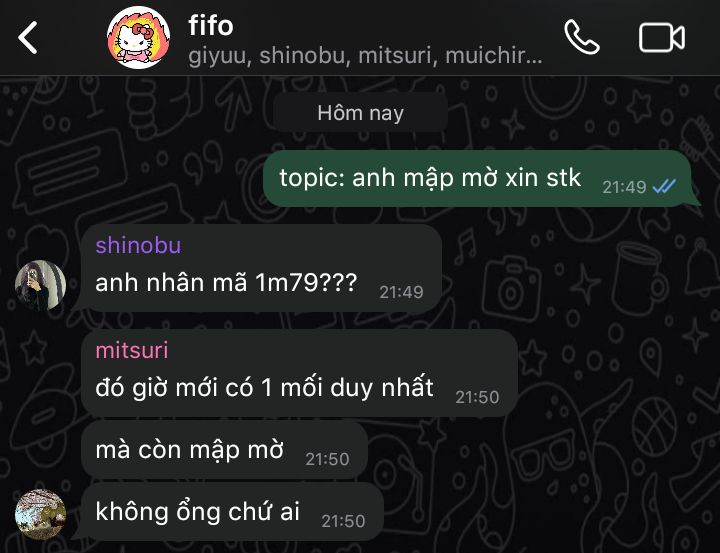
Task: Start a voice call in fifo group
Action: tap(582, 37)
